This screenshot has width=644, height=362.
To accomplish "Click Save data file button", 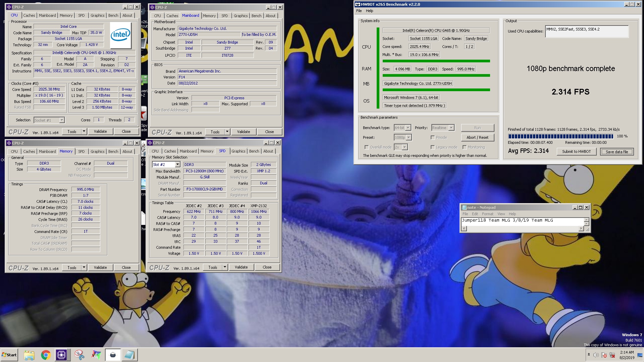I will coord(616,152).
